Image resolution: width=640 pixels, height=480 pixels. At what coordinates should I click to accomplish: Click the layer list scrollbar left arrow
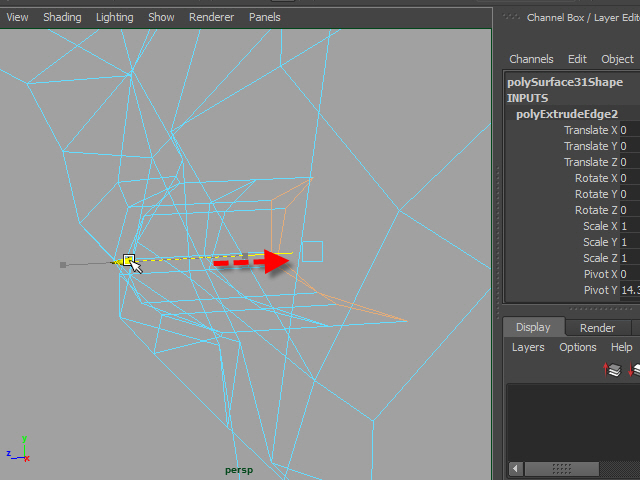pyautogui.click(x=516, y=468)
